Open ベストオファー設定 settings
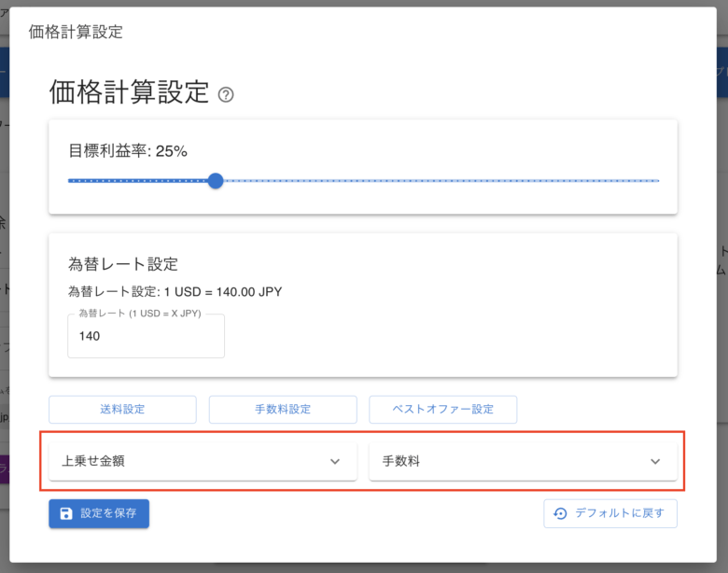This screenshot has height=573, width=728. point(442,409)
